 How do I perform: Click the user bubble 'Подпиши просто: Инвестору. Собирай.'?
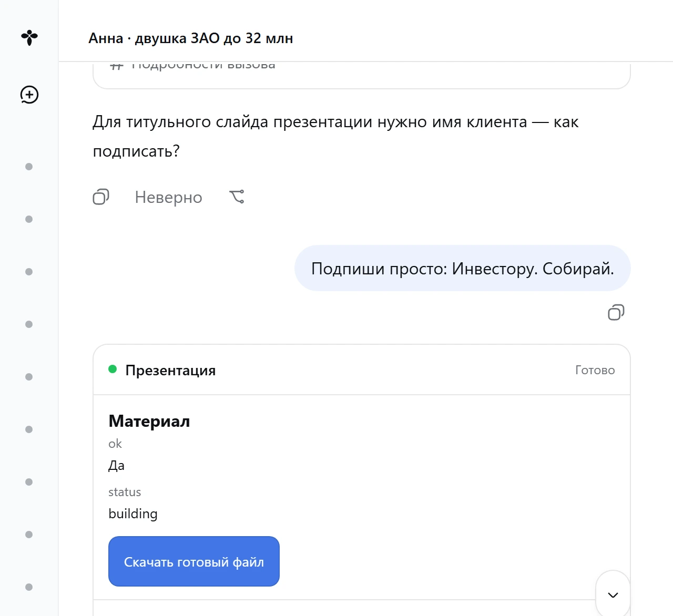tap(463, 268)
